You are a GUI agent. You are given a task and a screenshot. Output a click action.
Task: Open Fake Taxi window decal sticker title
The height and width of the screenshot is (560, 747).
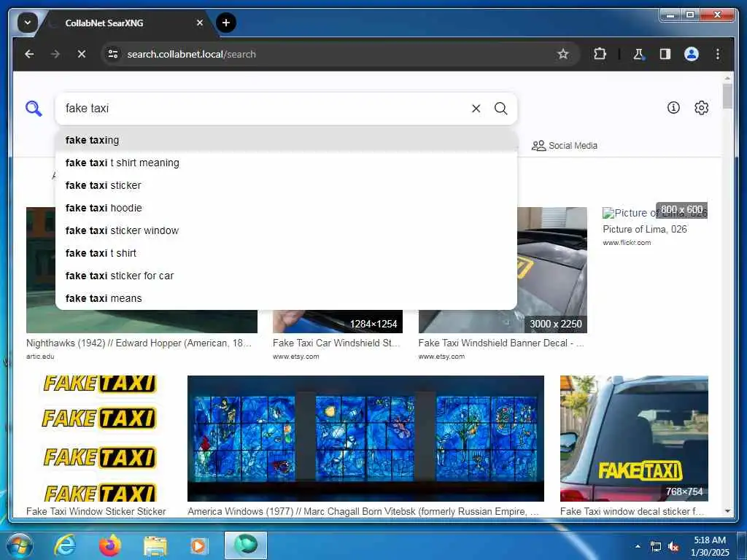pos(632,511)
